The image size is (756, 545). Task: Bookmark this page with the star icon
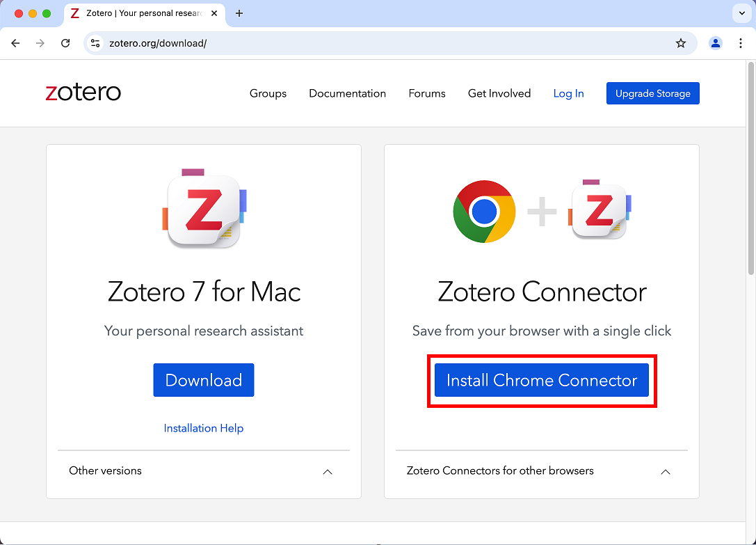pyautogui.click(x=681, y=43)
